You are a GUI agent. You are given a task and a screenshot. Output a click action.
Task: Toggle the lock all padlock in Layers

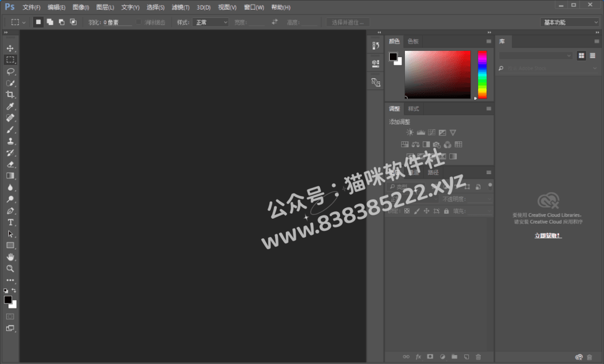[446, 211]
